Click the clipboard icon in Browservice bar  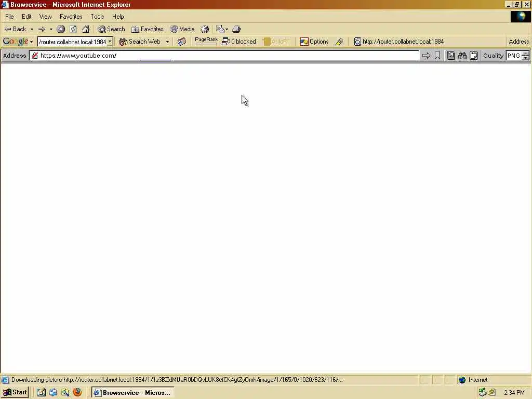tap(474, 56)
